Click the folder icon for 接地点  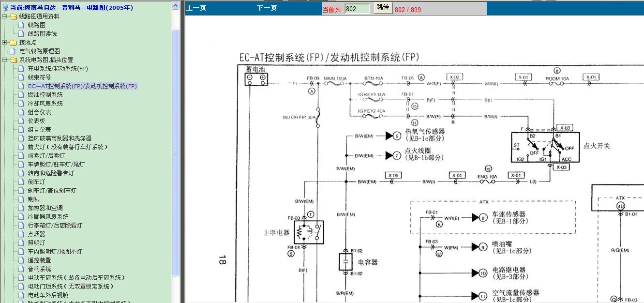(13, 43)
